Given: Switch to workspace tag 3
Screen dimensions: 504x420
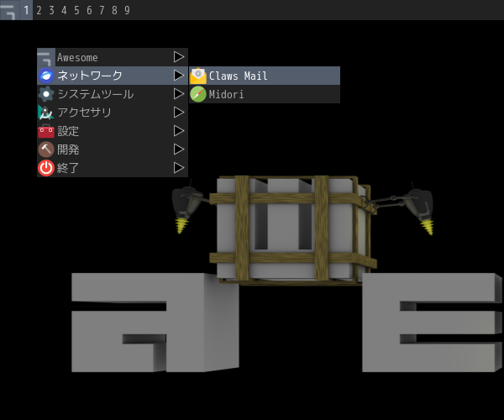Looking at the screenshot, I should tap(51, 10).
